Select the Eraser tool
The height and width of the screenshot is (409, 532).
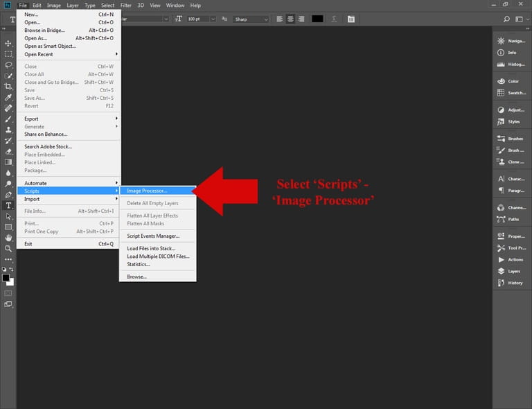(x=8, y=151)
